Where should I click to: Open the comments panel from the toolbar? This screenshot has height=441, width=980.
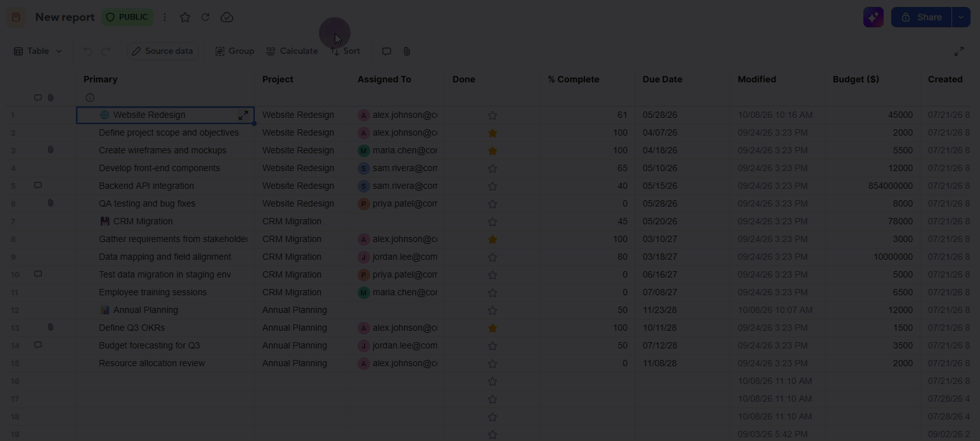(x=387, y=51)
